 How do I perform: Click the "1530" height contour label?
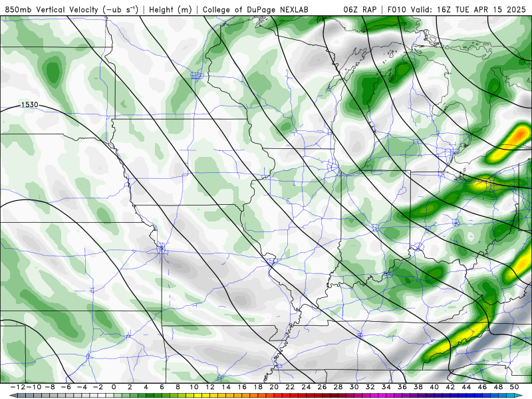30,104
